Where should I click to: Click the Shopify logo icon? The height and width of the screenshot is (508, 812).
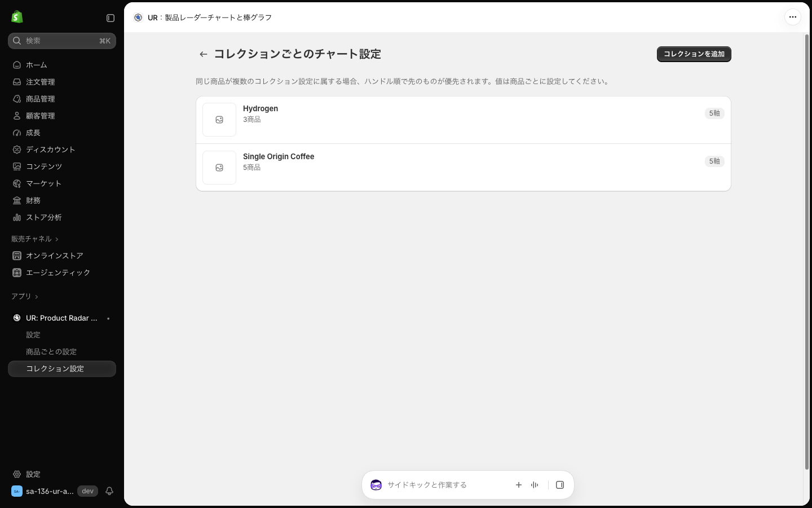17,17
